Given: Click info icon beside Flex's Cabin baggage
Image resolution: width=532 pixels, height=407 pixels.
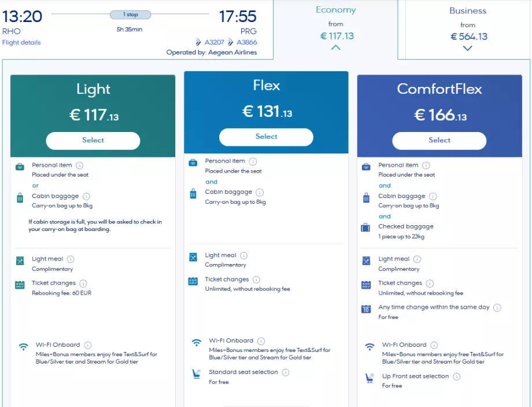Looking at the screenshot, I should (260, 192).
